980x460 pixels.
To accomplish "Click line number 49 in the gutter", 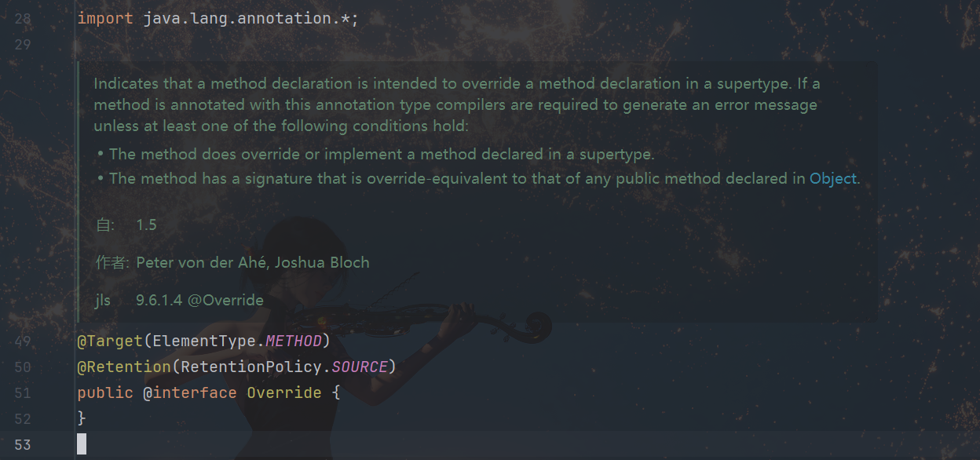I will (x=22, y=341).
